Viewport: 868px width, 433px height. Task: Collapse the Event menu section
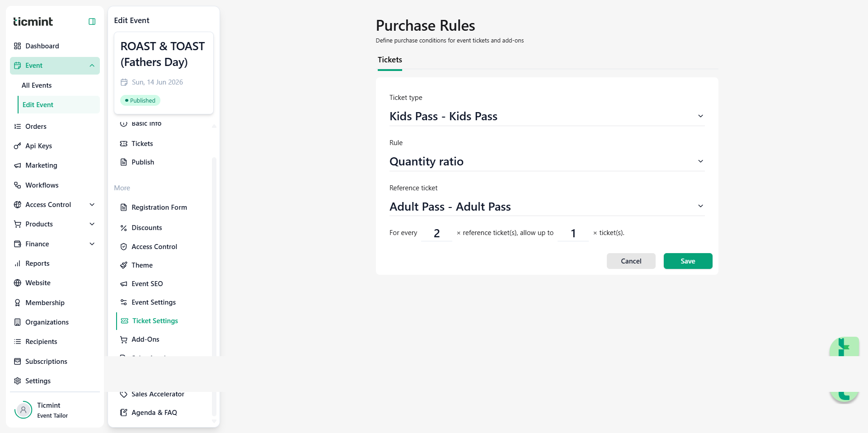point(92,66)
